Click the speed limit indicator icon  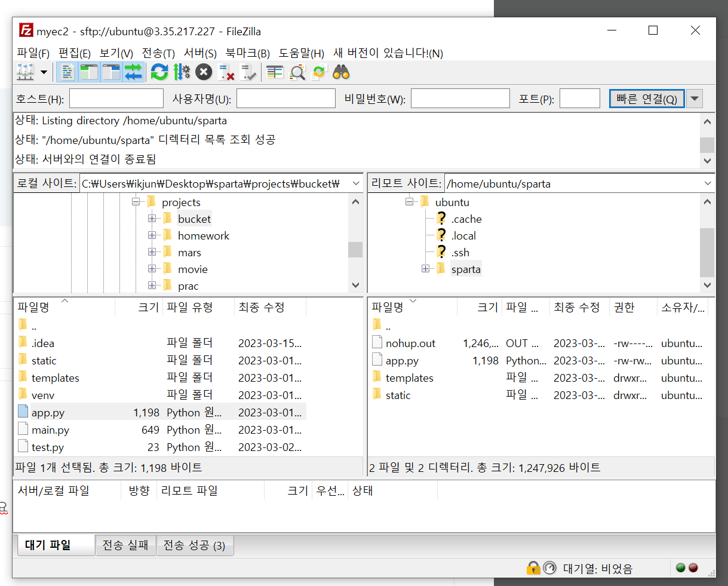coord(549,567)
